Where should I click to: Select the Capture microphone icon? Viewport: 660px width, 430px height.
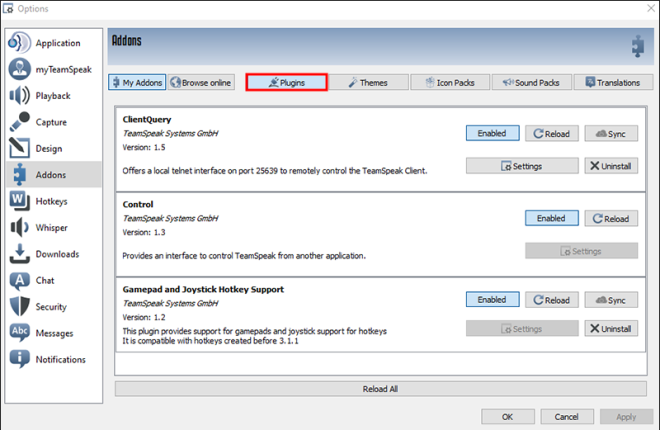[x=19, y=122]
